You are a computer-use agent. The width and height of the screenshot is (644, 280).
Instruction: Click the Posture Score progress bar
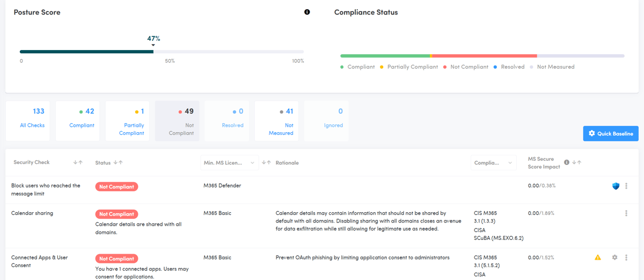(162, 52)
